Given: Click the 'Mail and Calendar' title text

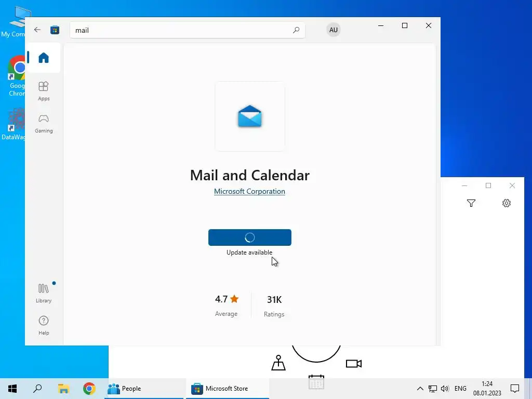Looking at the screenshot, I should [x=250, y=175].
